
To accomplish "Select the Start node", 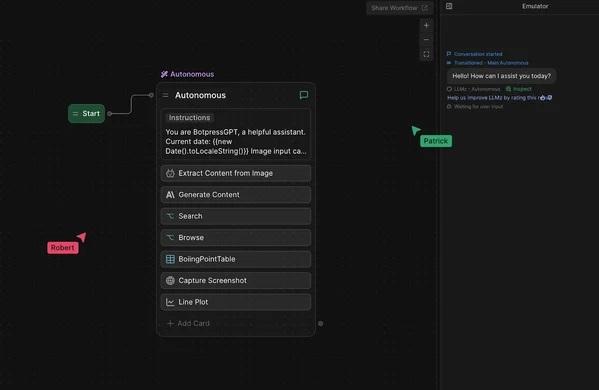I will click(86, 113).
